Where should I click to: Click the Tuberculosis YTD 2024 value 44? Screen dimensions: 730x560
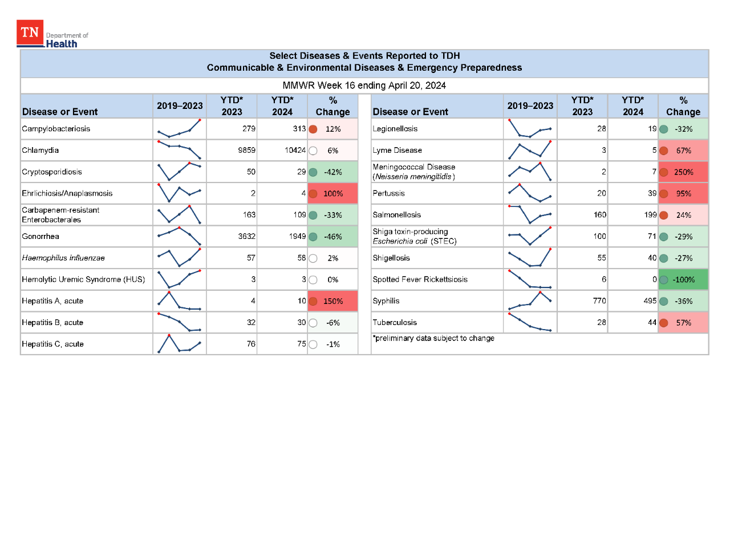pyautogui.click(x=652, y=322)
